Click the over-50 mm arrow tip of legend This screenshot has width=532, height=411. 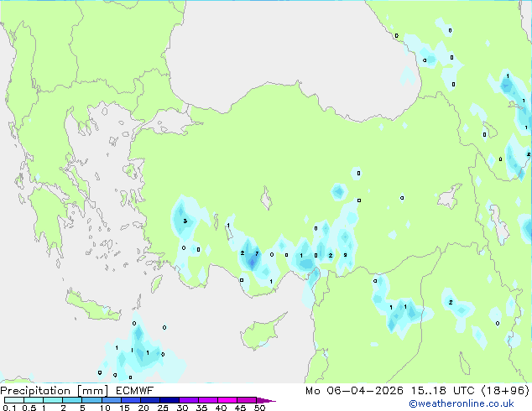(x=266, y=400)
